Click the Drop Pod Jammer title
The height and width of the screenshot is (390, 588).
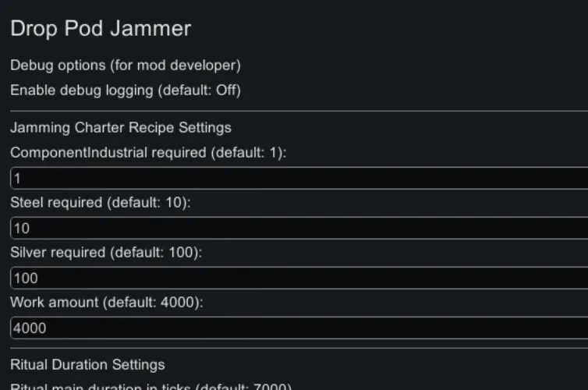[101, 29]
